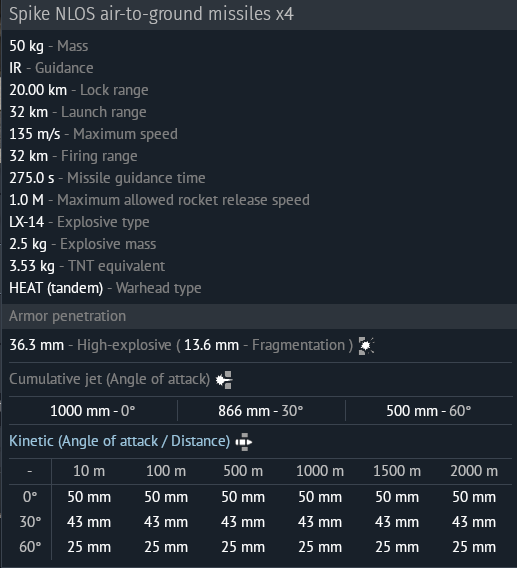Select the 0° angle row label
Screen dimensions: 517x568
point(30,497)
